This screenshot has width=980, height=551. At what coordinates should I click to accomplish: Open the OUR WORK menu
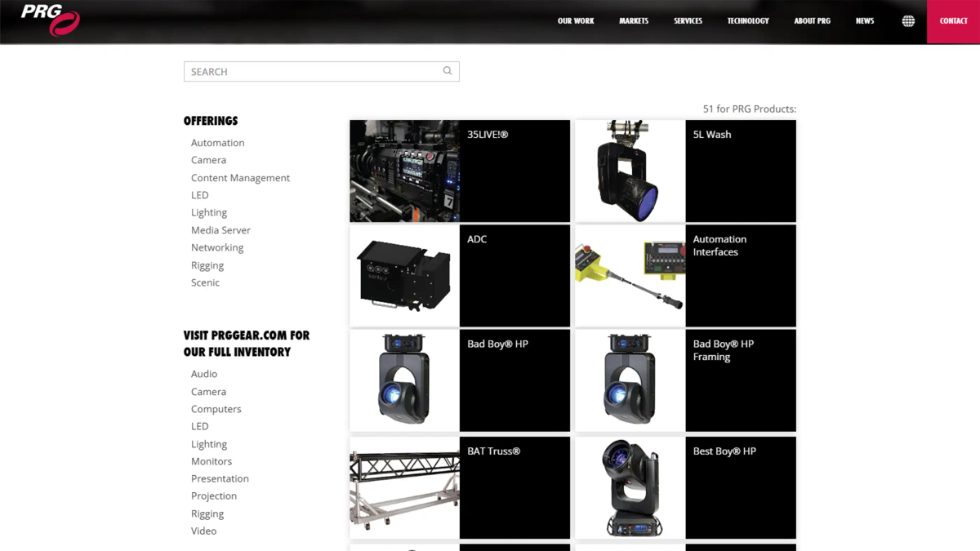[x=576, y=21]
